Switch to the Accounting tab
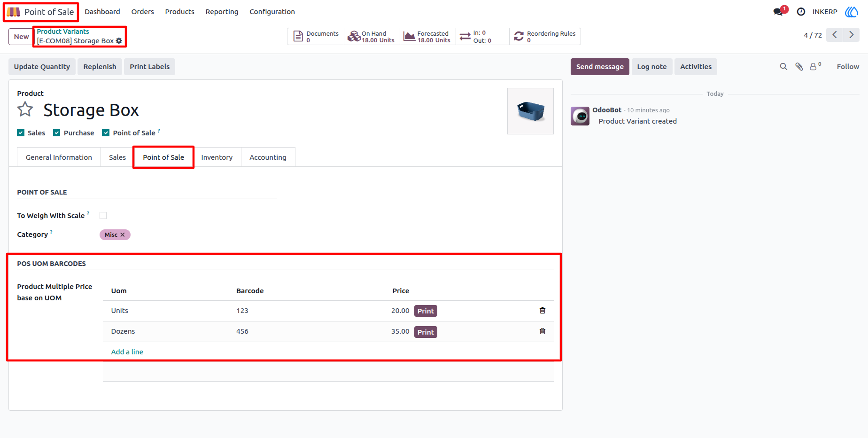This screenshot has height=438, width=868. click(x=268, y=157)
